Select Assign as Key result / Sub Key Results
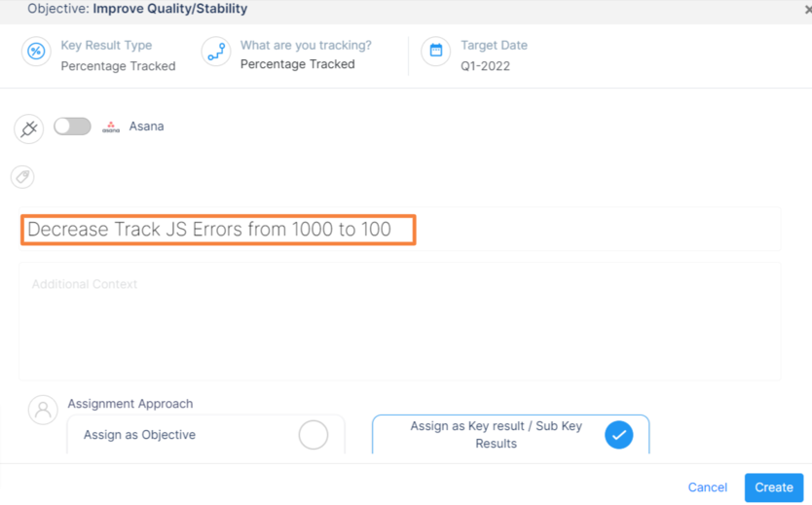Image resolution: width=812 pixels, height=505 pixels. pyautogui.click(x=618, y=435)
